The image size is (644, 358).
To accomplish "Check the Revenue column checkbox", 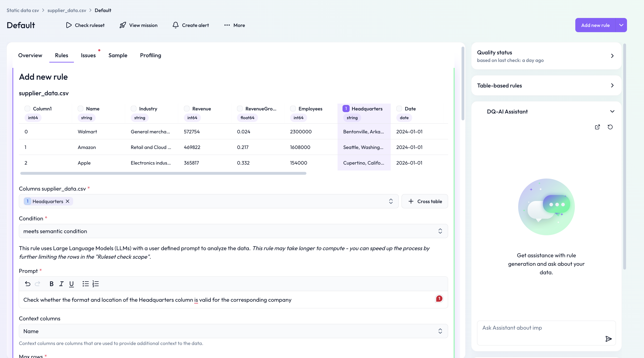I will point(186,108).
